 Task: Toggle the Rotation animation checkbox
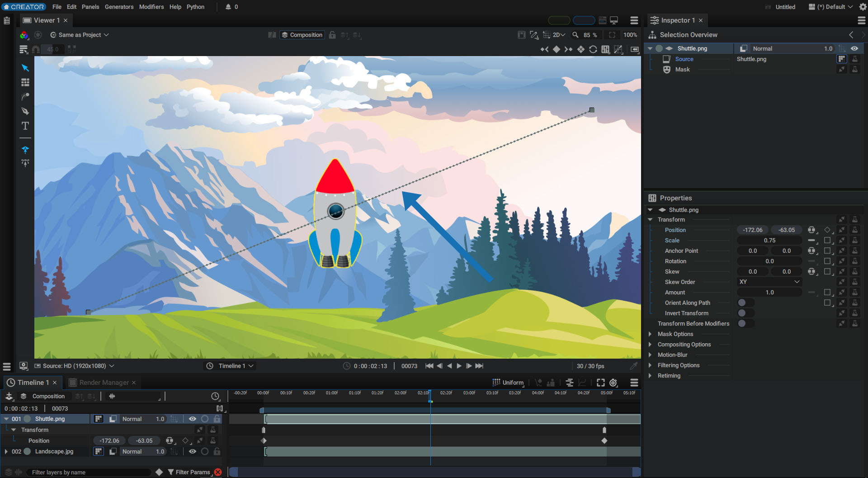click(x=827, y=261)
